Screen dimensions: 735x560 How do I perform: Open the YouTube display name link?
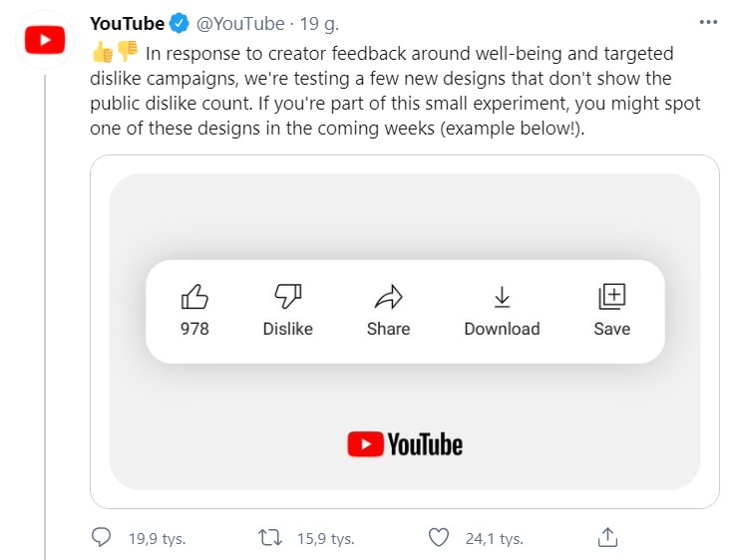click(127, 24)
